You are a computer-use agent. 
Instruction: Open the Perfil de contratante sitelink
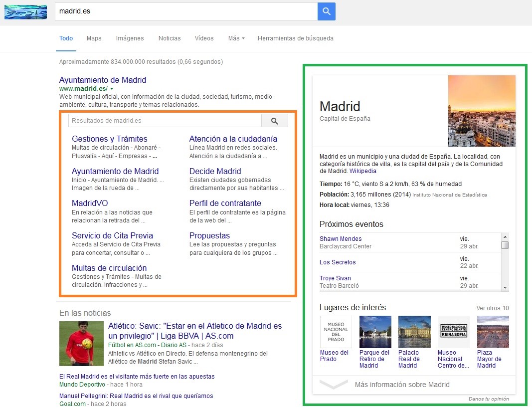pyautogui.click(x=225, y=204)
